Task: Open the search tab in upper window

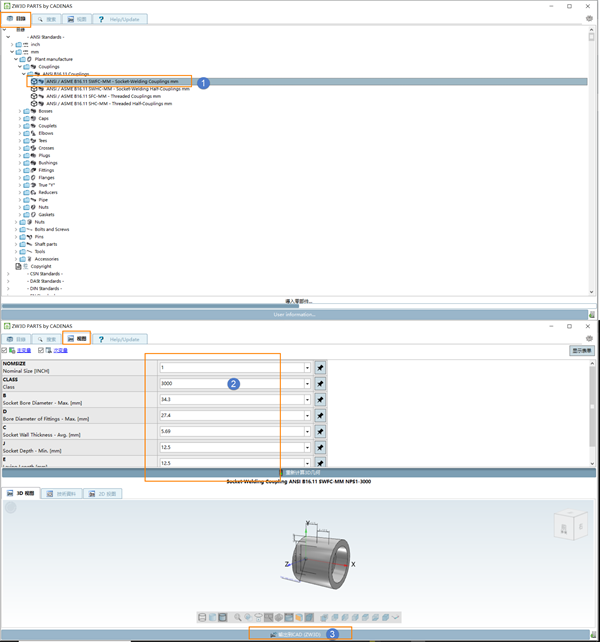Action: pyautogui.click(x=47, y=19)
